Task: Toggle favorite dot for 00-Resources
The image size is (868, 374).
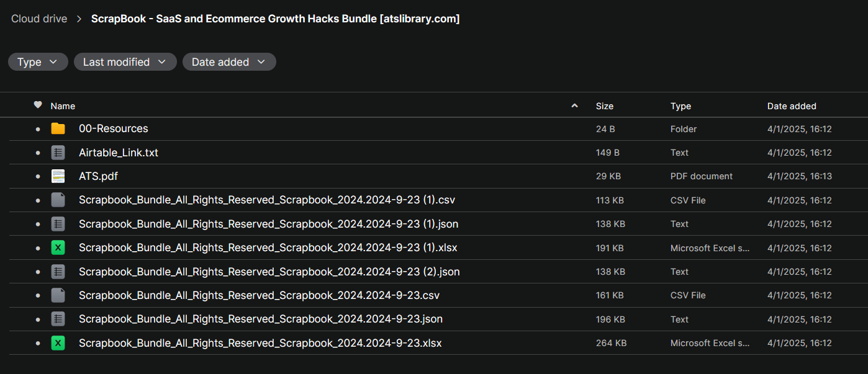Action: (x=38, y=129)
